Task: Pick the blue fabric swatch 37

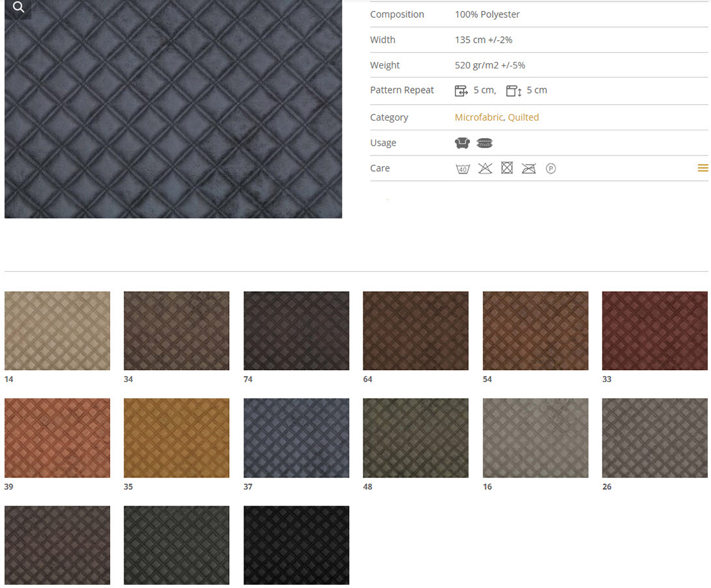Action: pos(296,438)
